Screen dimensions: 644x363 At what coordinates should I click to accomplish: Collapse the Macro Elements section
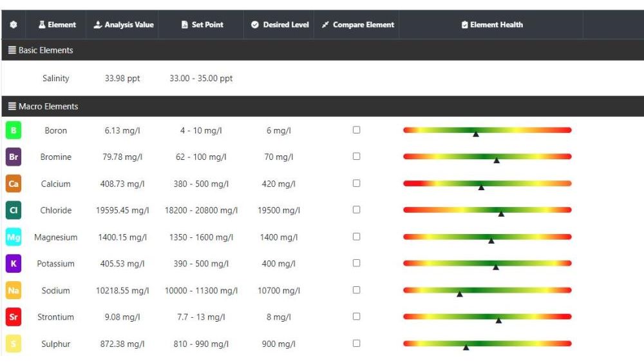(x=43, y=106)
